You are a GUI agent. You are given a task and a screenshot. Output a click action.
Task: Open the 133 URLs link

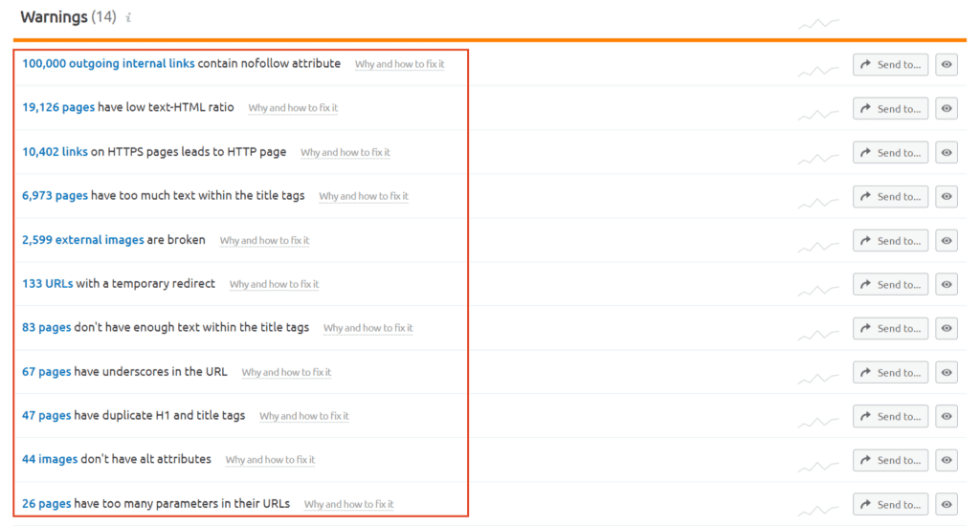(x=48, y=284)
